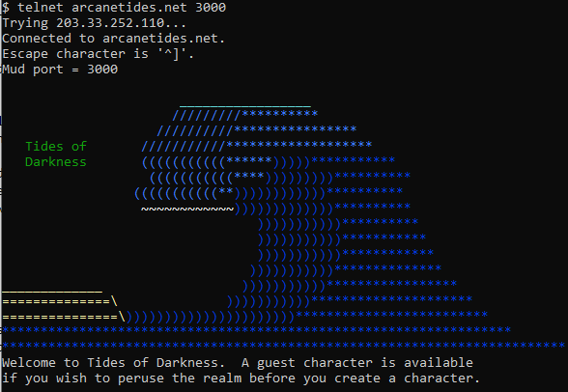Image resolution: width=568 pixels, height=392 pixels.
Task: Click the telnet arcanetides.net 3000 command
Action: coord(122,7)
